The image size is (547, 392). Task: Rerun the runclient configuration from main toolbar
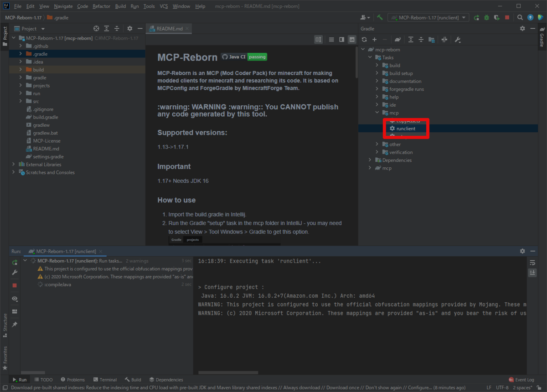click(477, 17)
